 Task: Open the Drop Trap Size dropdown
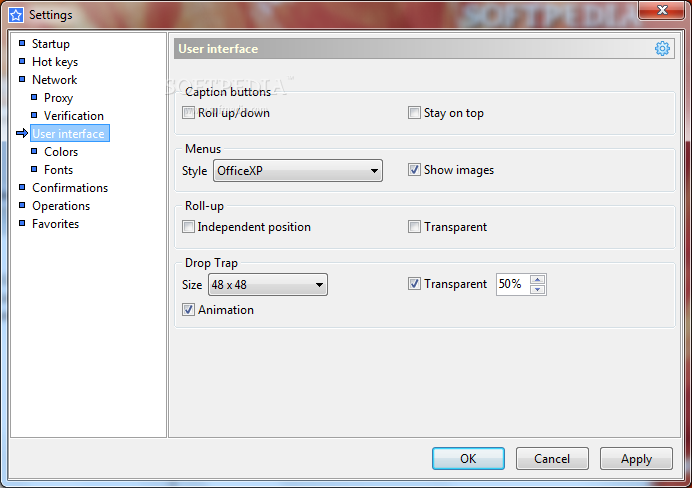268,285
